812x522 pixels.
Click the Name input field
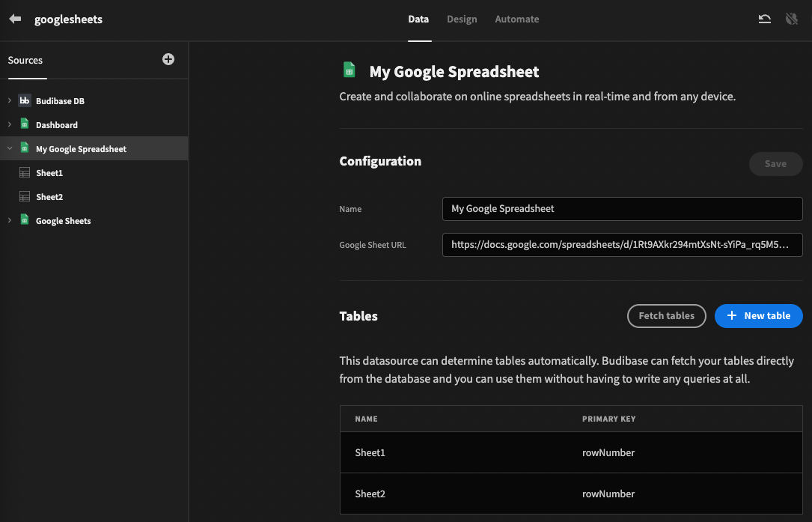point(623,209)
